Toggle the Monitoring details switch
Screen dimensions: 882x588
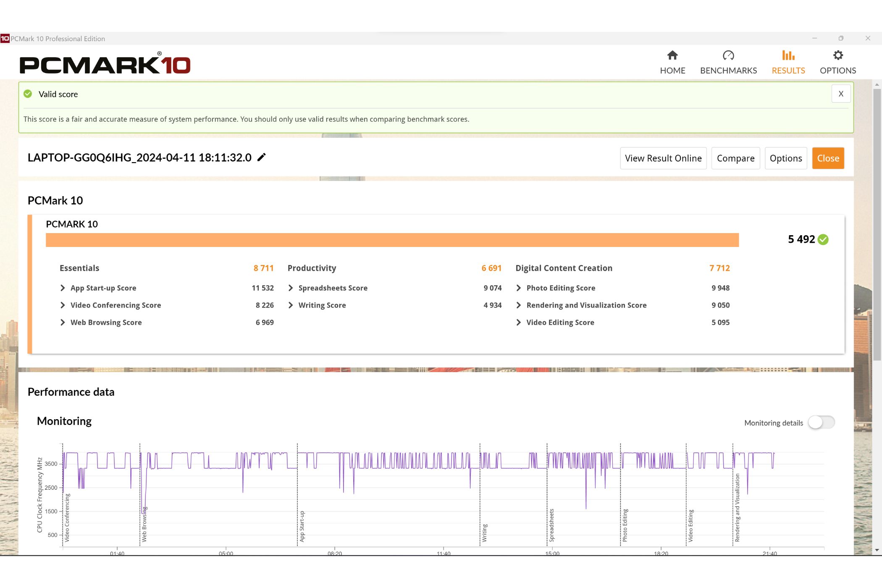(822, 423)
